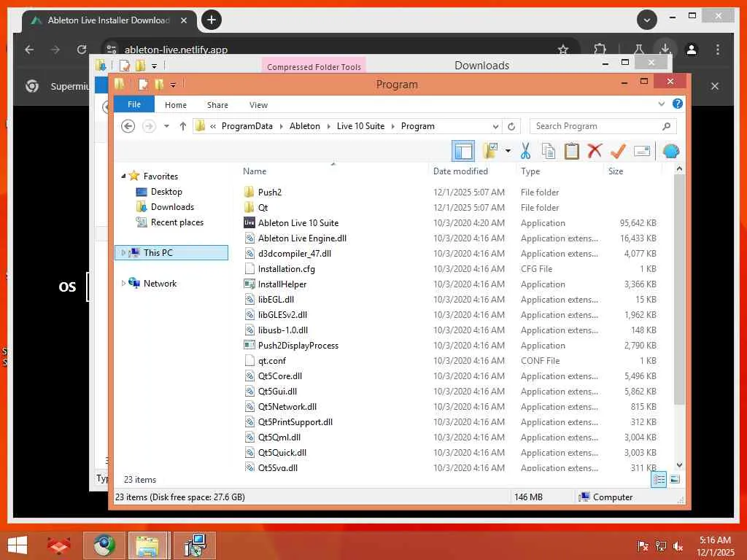Expand the Network tree node
The width and height of the screenshot is (747, 560).
[123, 284]
